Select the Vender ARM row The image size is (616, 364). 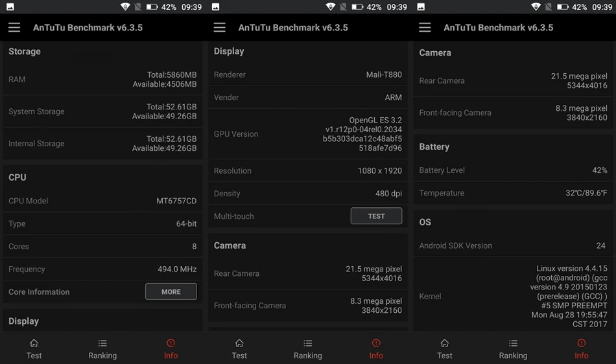pyautogui.click(x=308, y=97)
